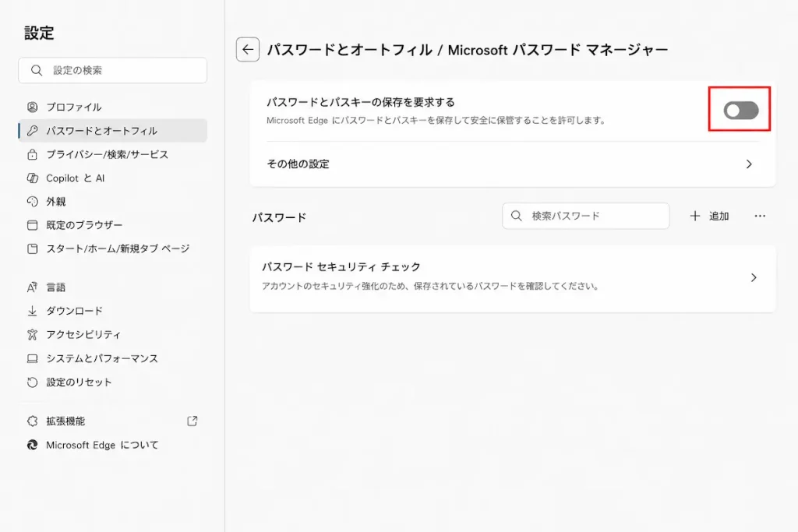The height and width of the screenshot is (532, 798).
Task: Click the 検索パスワード search field
Action: (x=586, y=217)
